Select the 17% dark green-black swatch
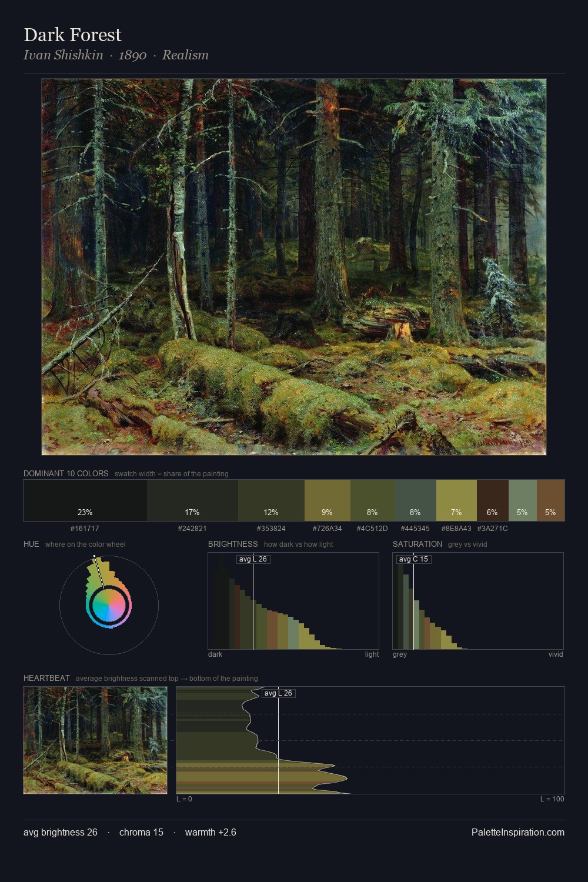 coord(192,500)
